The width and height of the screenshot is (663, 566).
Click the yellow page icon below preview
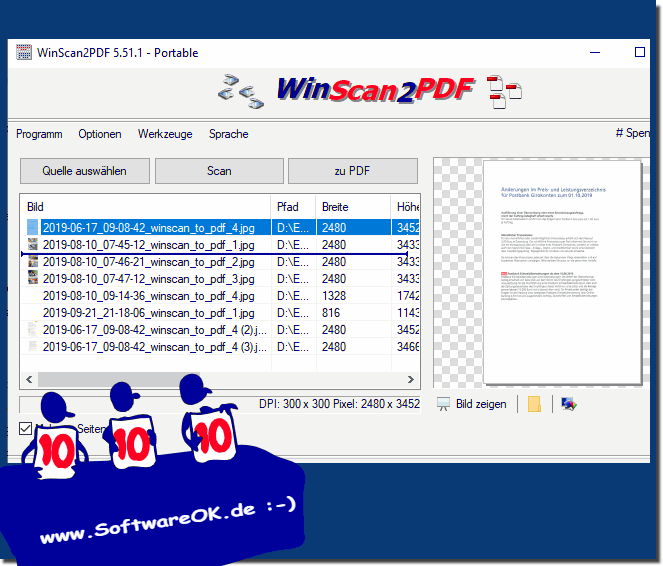pyautogui.click(x=534, y=404)
